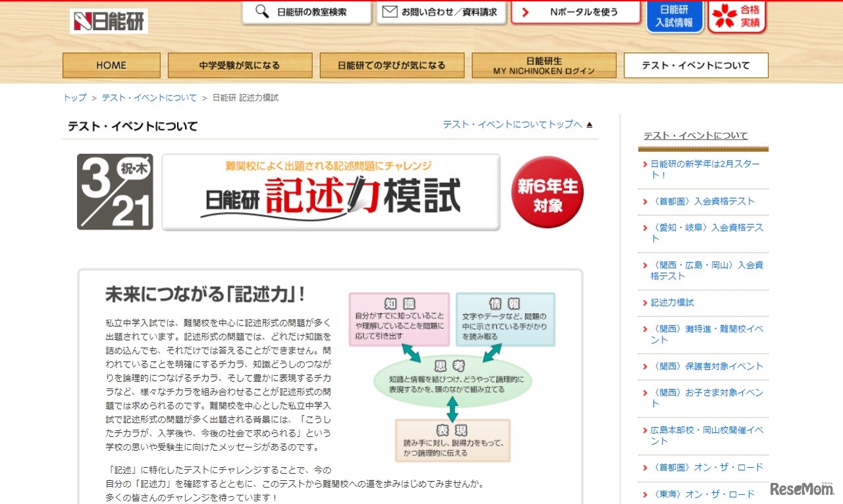Click the テスト・イベントについて sidebar heading

[x=695, y=135]
